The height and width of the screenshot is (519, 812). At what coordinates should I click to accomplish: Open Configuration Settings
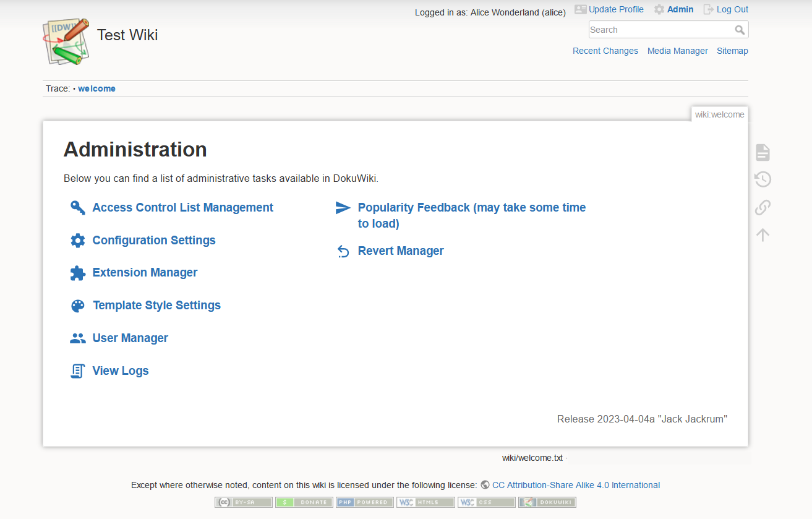154,241
